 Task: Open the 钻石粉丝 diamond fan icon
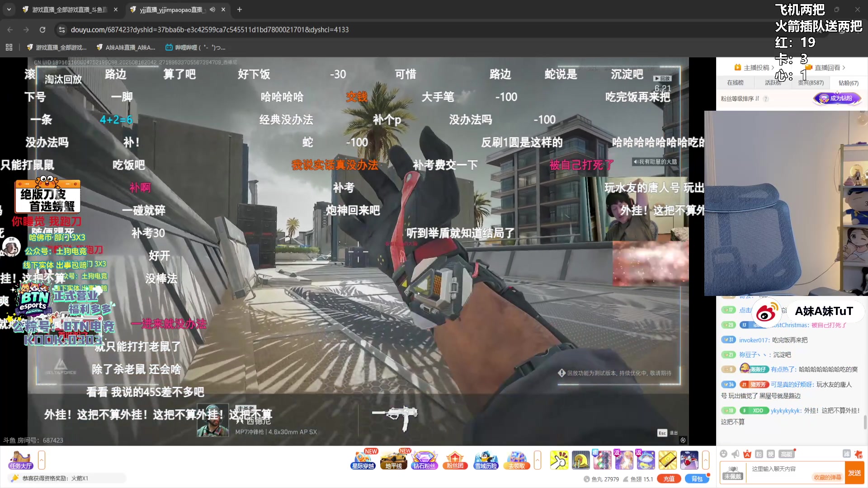coord(425,460)
